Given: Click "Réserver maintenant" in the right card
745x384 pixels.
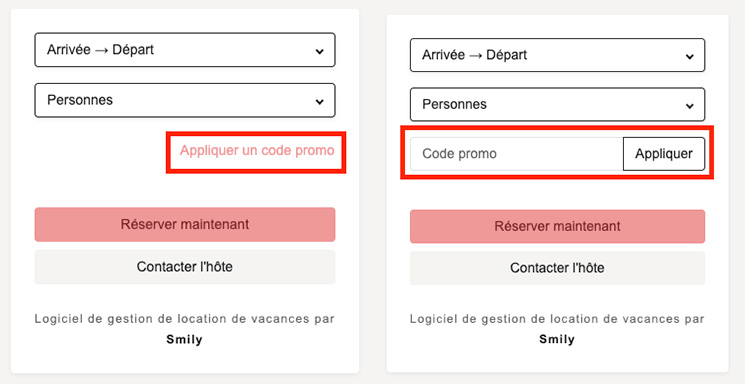Looking at the screenshot, I should tap(557, 226).
